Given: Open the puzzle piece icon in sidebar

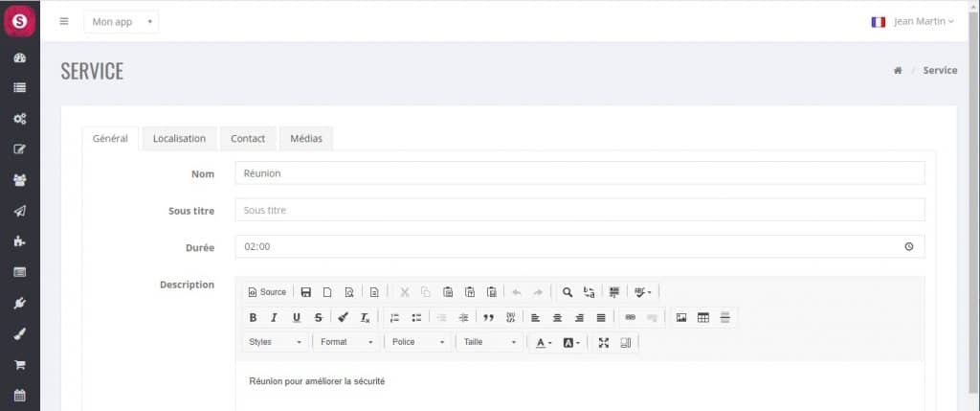Looking at the screenshot, I should click(x=19, y=241).
